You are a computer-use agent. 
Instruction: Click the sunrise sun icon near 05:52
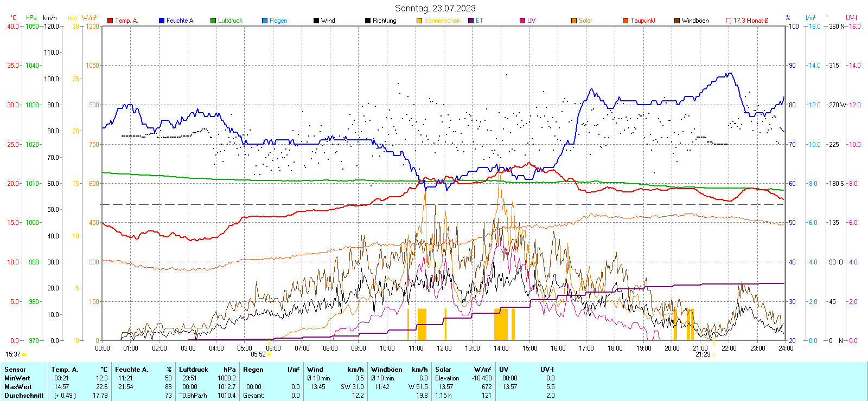(270, 354)
